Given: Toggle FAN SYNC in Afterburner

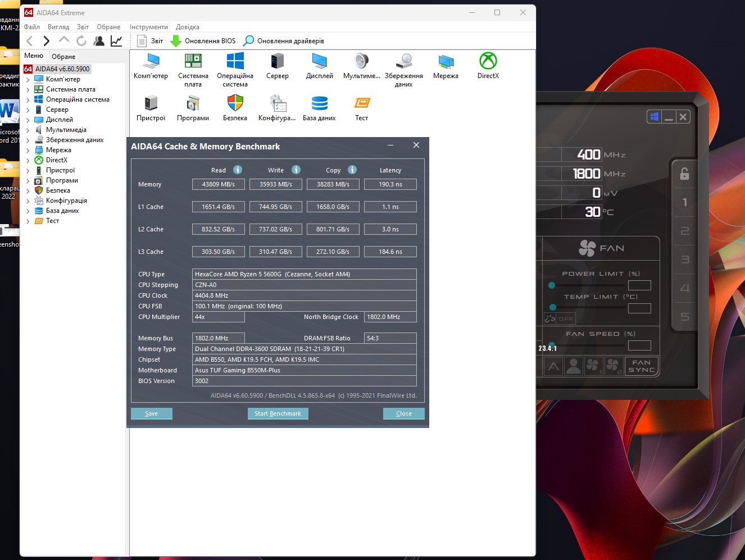Looking at the screenshot, I should pos(642,366).
